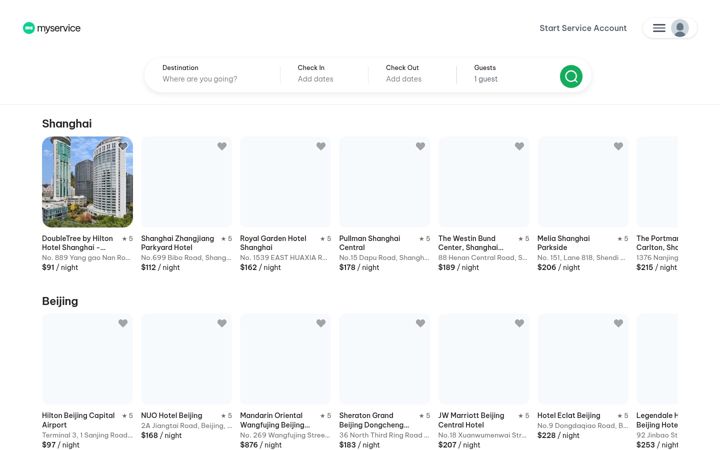Click address No.699 Bibo Road, Shanghai
The image size is (720, 450).
coord(186,258)
